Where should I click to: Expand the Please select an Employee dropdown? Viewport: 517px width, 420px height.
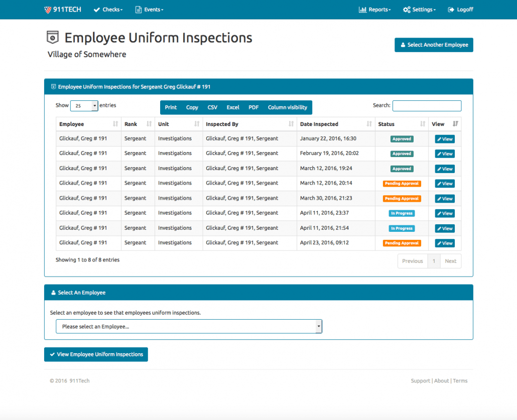[x=188, y=326]
